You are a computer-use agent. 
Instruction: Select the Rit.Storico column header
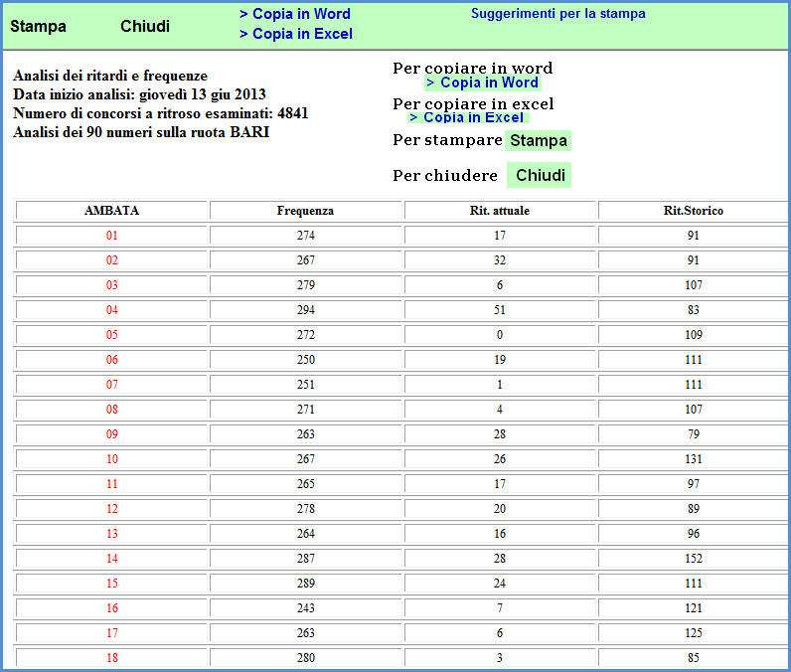pos(694,211)
